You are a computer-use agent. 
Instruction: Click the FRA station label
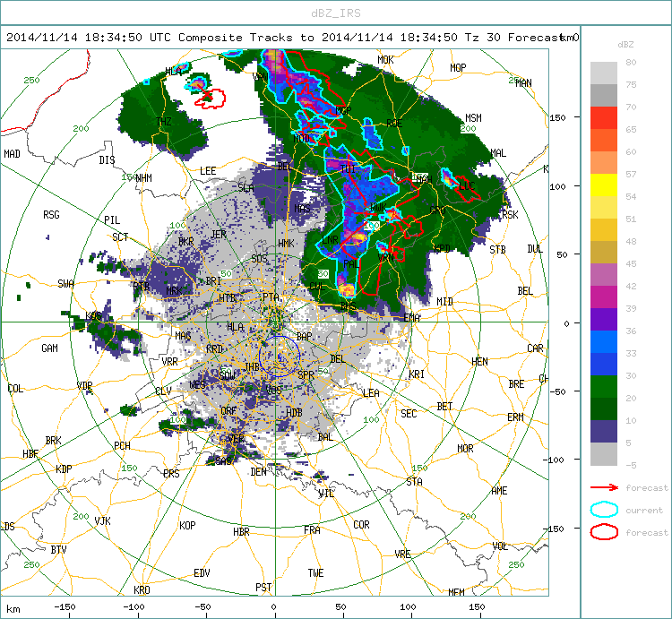312,530
